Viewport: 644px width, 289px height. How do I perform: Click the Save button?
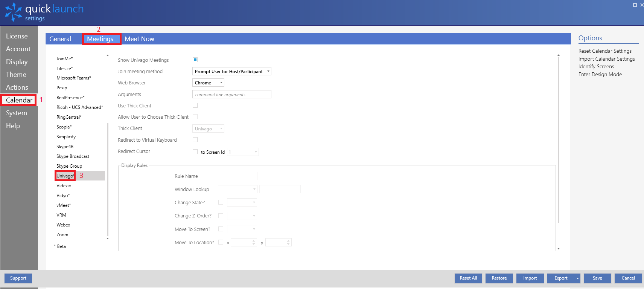597,278
